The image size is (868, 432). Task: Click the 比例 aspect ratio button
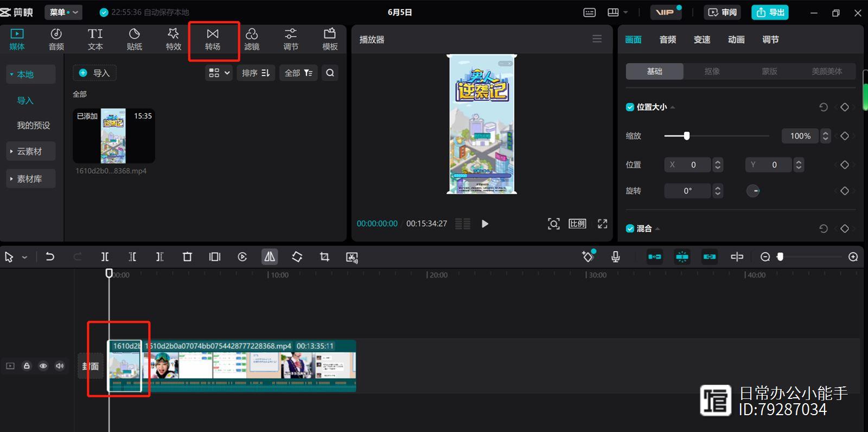coord(577,224)
